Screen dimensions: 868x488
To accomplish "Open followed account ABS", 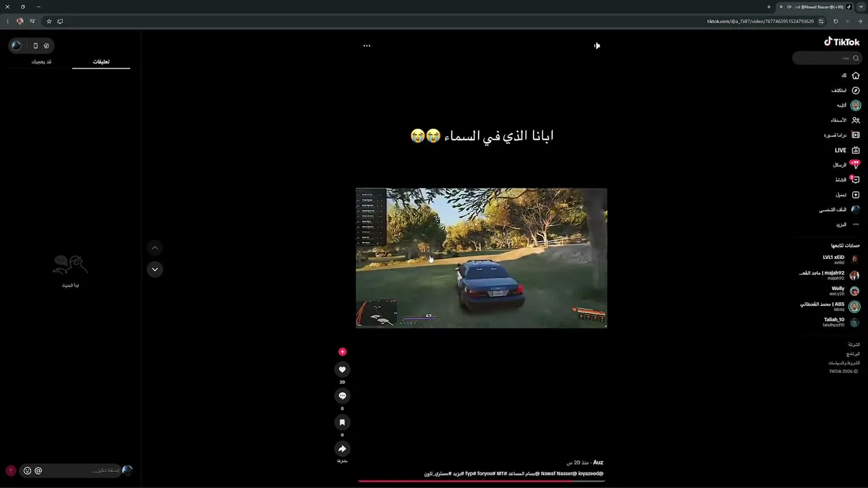I will (x=830, y=306).
